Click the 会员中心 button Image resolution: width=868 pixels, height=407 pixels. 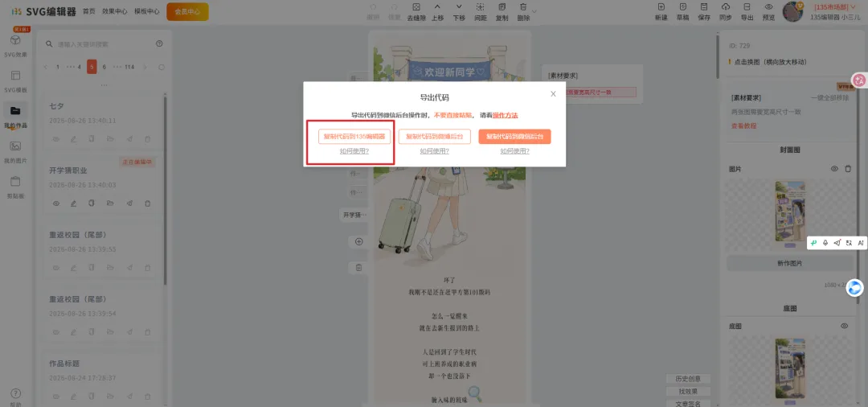(x=187, y=11)
